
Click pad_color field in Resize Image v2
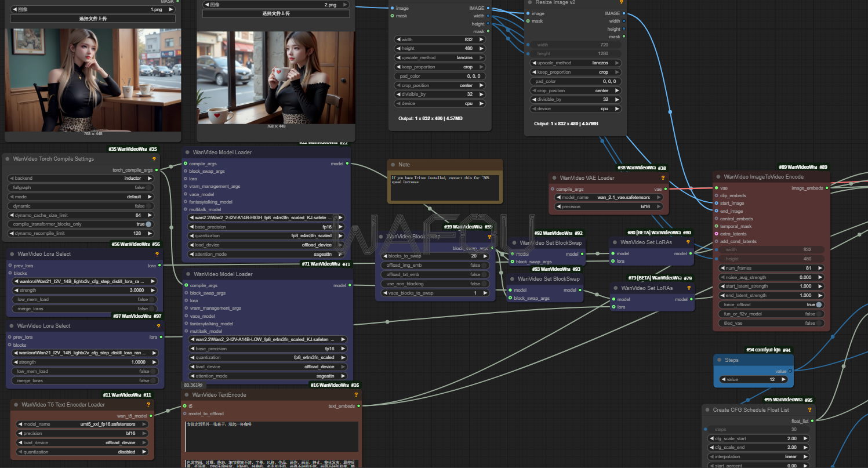pyautogui.click(x=576, y=81)
